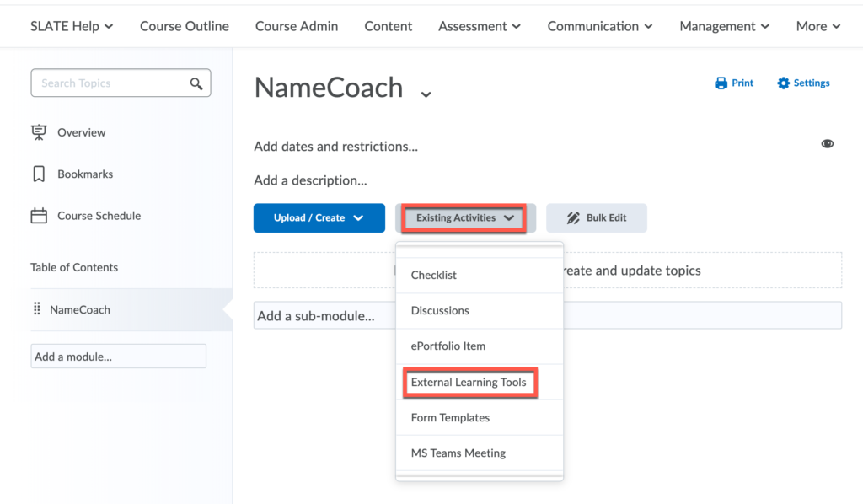Click the Add a sub-module field
The height and width of the screenshot is (504, 863).
click(x=548, y=315)
